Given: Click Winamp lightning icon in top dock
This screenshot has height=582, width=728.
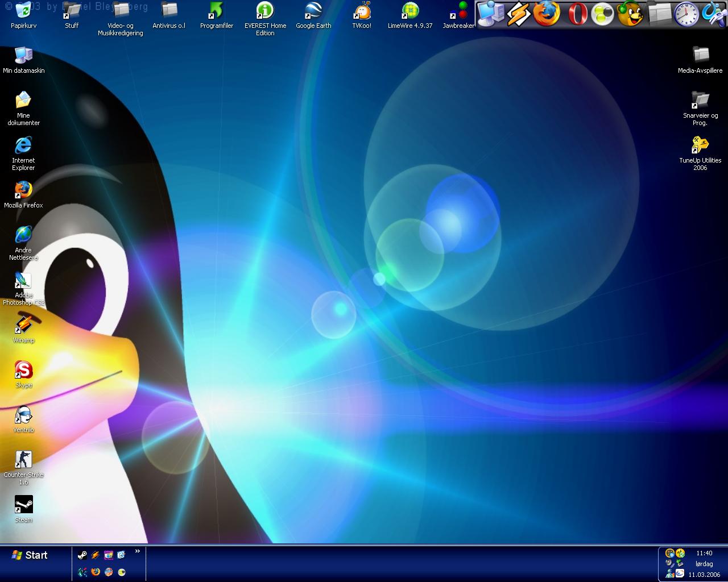Looking at the screenshot, I should tap(518, 14).
